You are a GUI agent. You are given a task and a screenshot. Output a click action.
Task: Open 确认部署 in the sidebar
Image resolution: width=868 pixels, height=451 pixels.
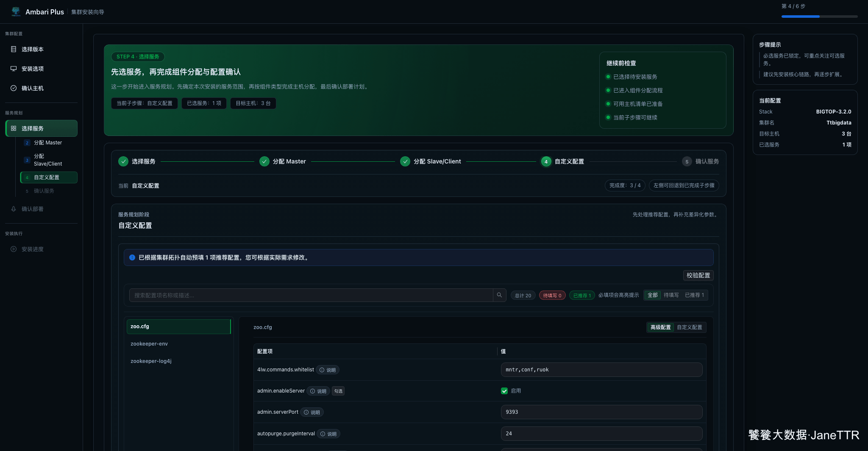[x=41, y=209]
